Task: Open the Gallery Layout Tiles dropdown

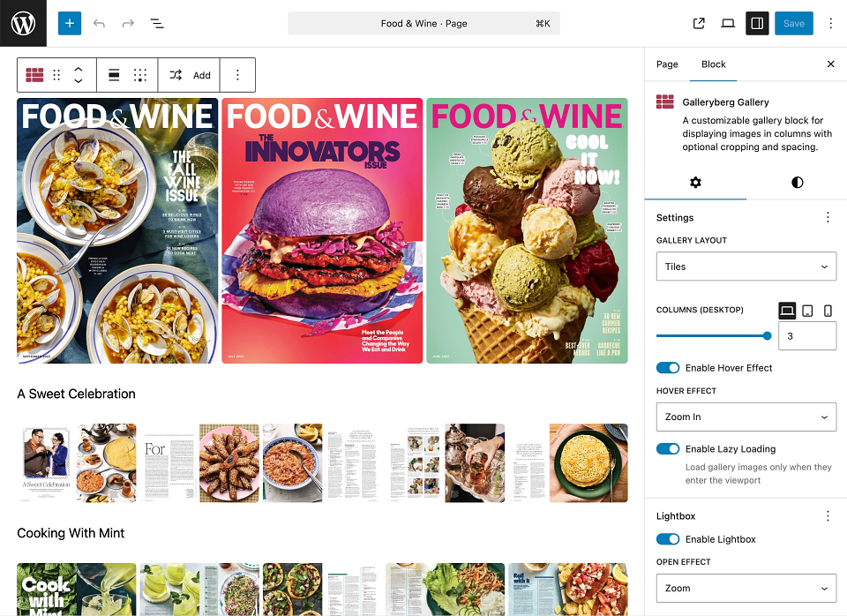Action: tap(746, 267)
